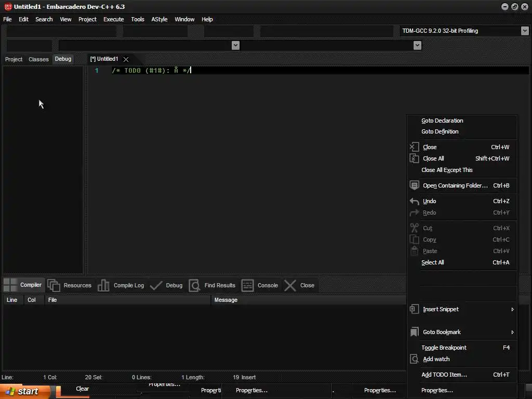Click the Insert mode status bar indicator
Image resolution: width=532 pixels, height=399 pixels.
coord(248,377)
